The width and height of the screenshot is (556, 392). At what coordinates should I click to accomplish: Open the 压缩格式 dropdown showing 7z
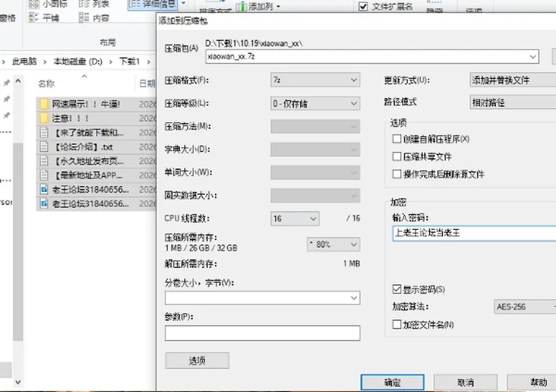(315, 80)
